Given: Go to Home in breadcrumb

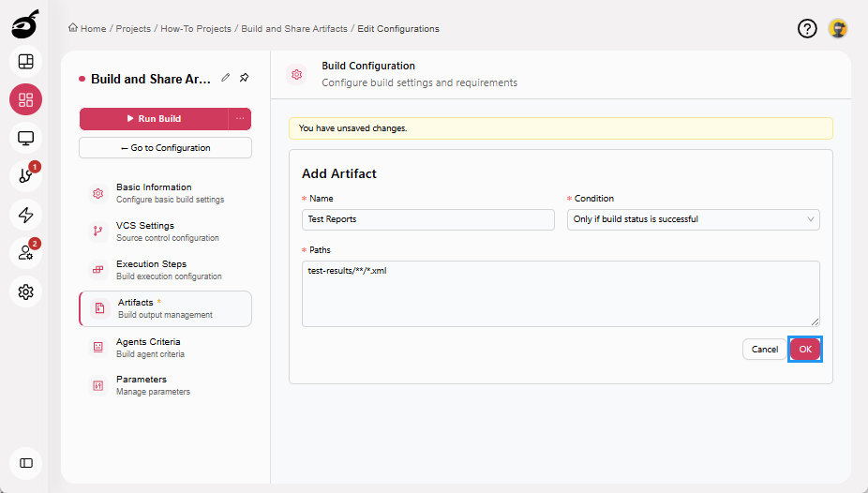Looking at the screenshot, I should tap(93, 29).
